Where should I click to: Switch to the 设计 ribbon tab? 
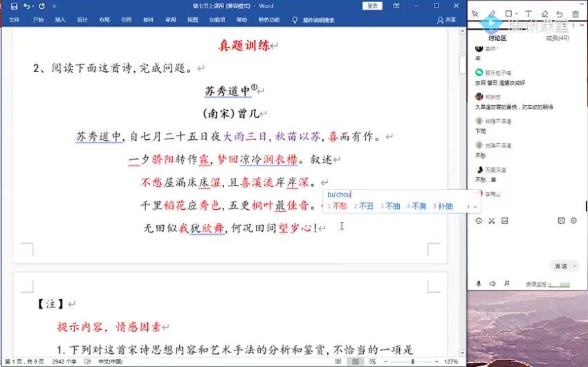coord(82,20)
